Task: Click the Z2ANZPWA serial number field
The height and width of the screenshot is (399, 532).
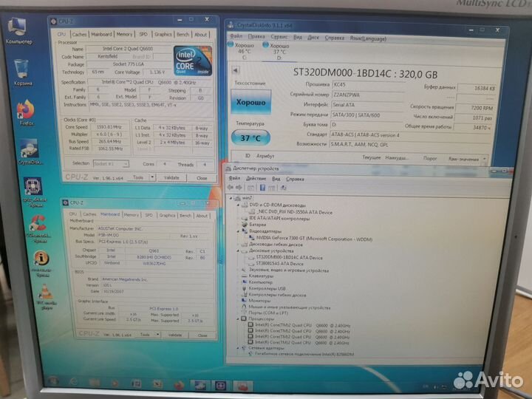Action: (368, 95)
